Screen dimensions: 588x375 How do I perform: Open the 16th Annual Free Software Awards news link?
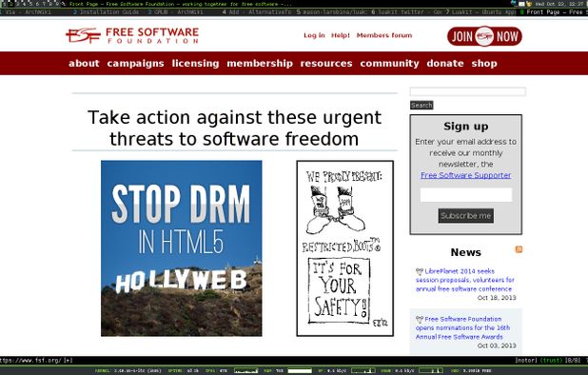[462, 327]
